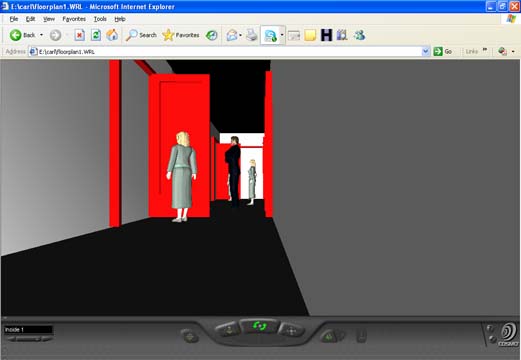Click the Refresh page icon
Screen dimensions: 521x360
tap(96, 35)
